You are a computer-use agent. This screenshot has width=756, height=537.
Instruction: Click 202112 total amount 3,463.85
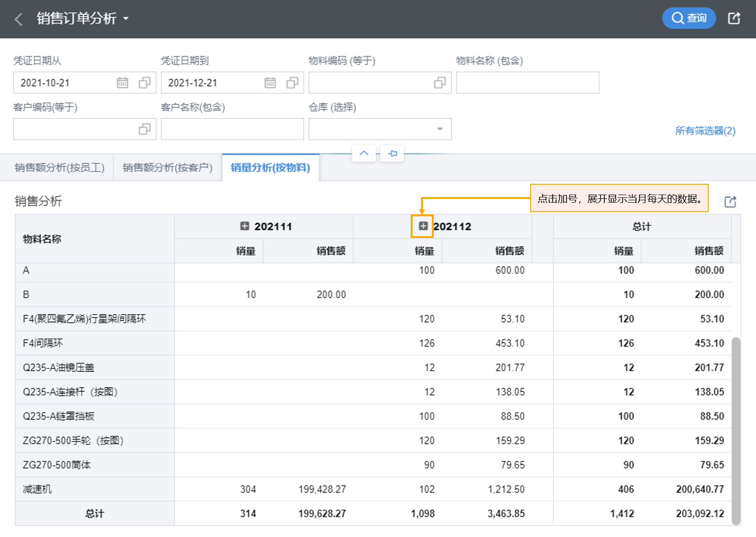pyautogui.click(x=506, y=513)
